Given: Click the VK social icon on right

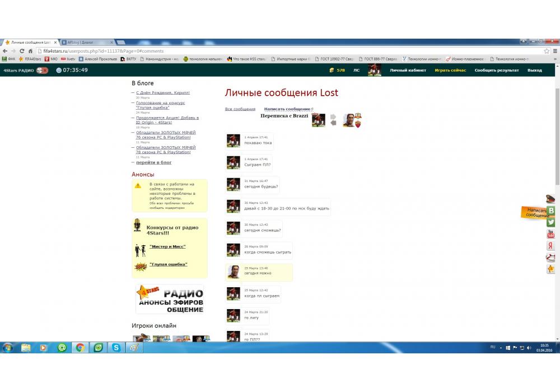Looking at the screenshot, I should 551,211.
